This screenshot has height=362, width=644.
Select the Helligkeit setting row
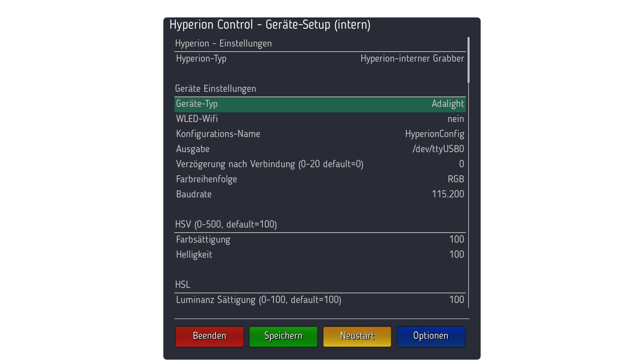coord(320,255)
